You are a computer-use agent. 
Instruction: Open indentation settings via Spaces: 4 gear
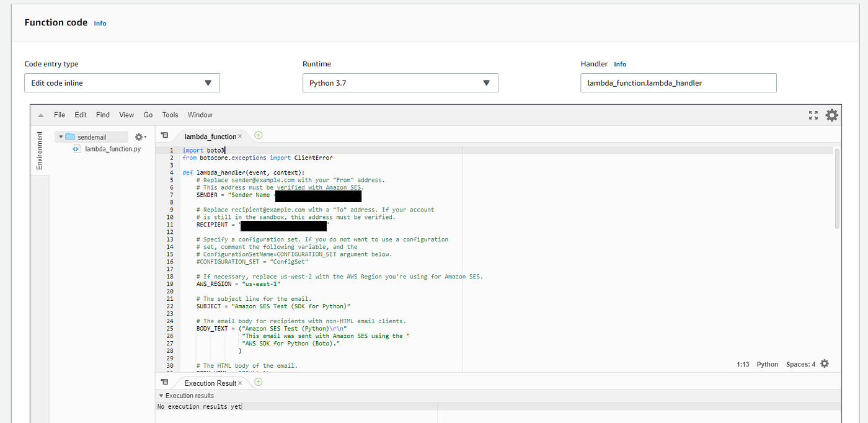[x=823, y=364]
